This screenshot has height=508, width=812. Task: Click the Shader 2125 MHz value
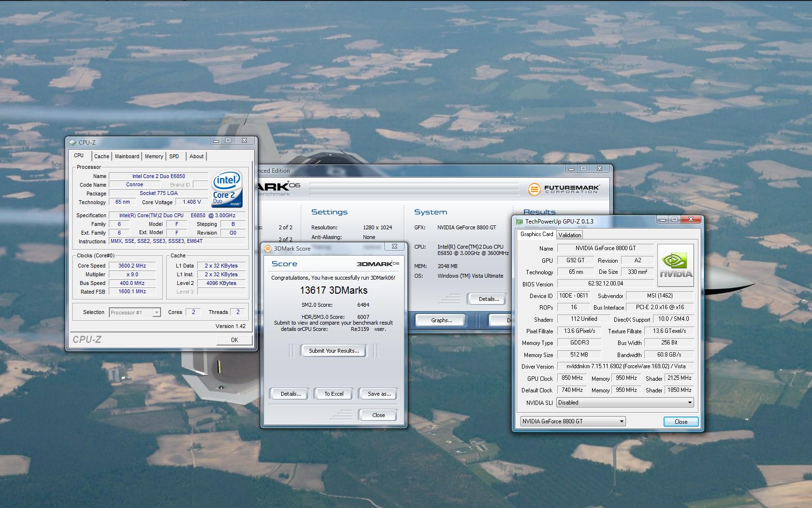pyautogui.click(x=680, y=378)
